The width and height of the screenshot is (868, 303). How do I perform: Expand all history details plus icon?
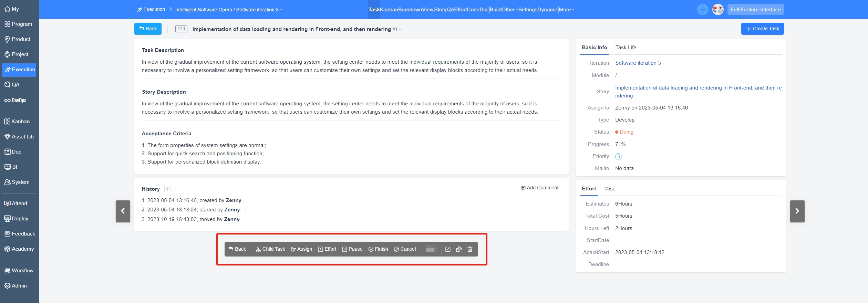pyautogui.click(x=175, y=189)
